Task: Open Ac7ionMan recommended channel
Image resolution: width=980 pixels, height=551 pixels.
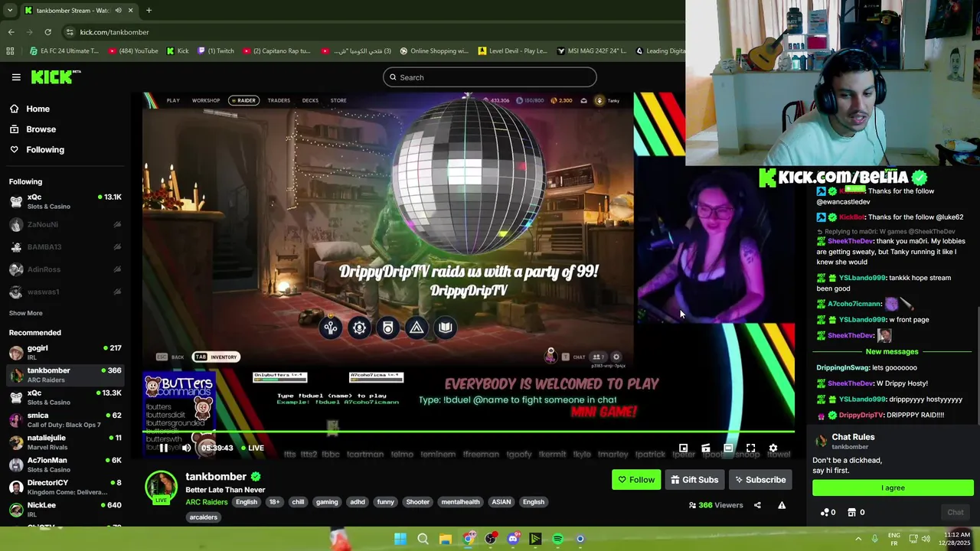Action: tap(65, 465)
